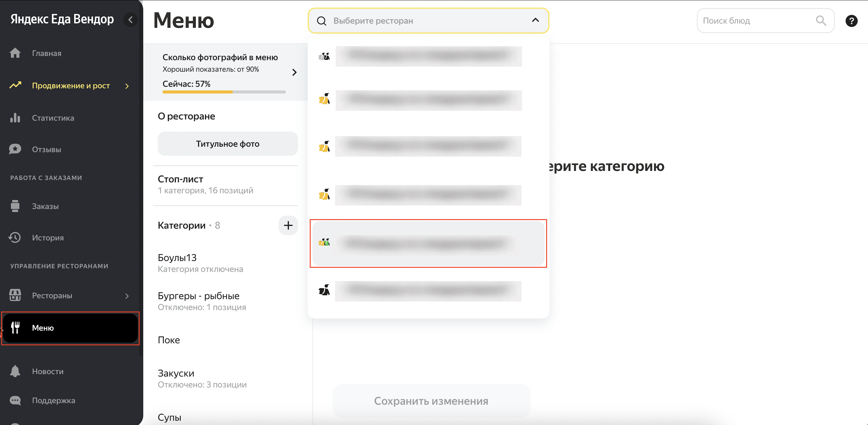This screenshot has width=868, height=425.
Task: Click the Главная home icon
Action: (x=15, y=53)
